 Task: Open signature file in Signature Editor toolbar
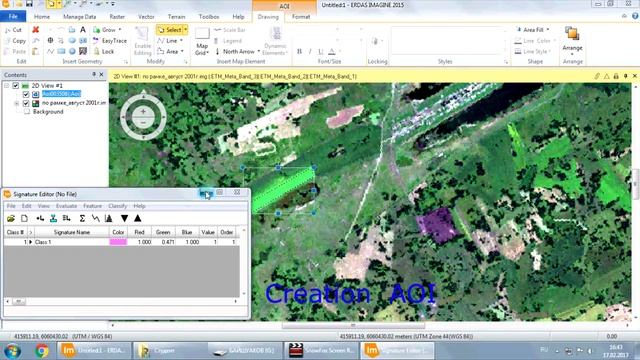click(x=11, y=218)
